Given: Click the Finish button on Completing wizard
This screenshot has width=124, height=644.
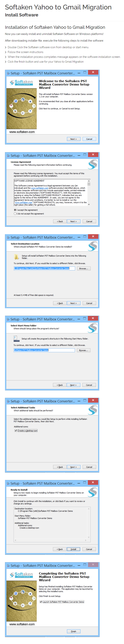Looking at the screenshot, I should [x=73, y=631].
